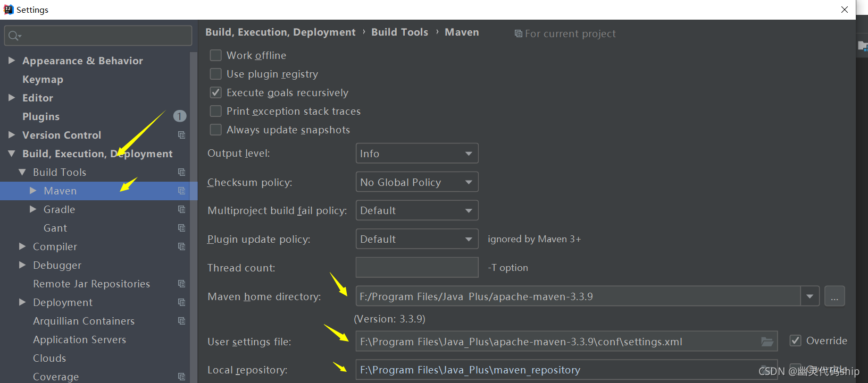Viewport: 868px width, 383px height.
Task: Click the User settings file path field
Action: (x=566, y=341)
